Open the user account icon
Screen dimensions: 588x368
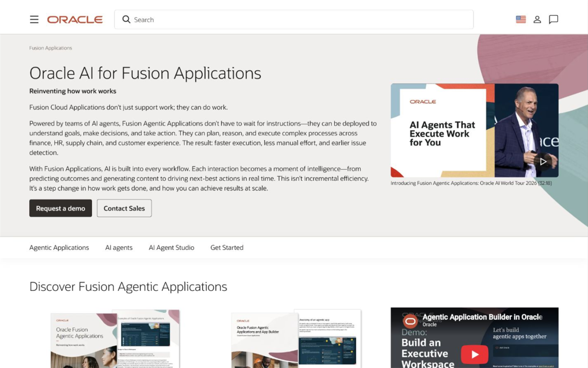[537, 19]
